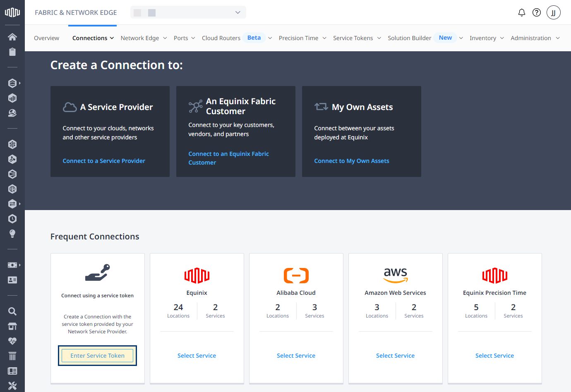Open the spider-web hexagon sidebar icon
The image size is (571, 392).
(12, 144)
